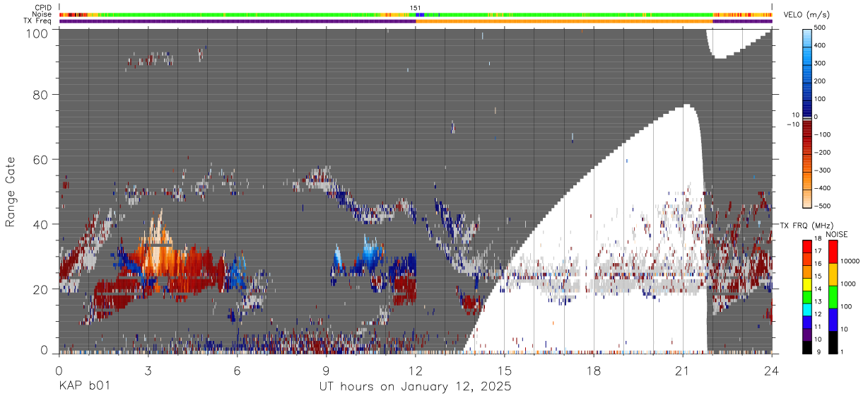Click the '-500' tick on velocity scale
868x401 pixels.
(x=821, y=206)
